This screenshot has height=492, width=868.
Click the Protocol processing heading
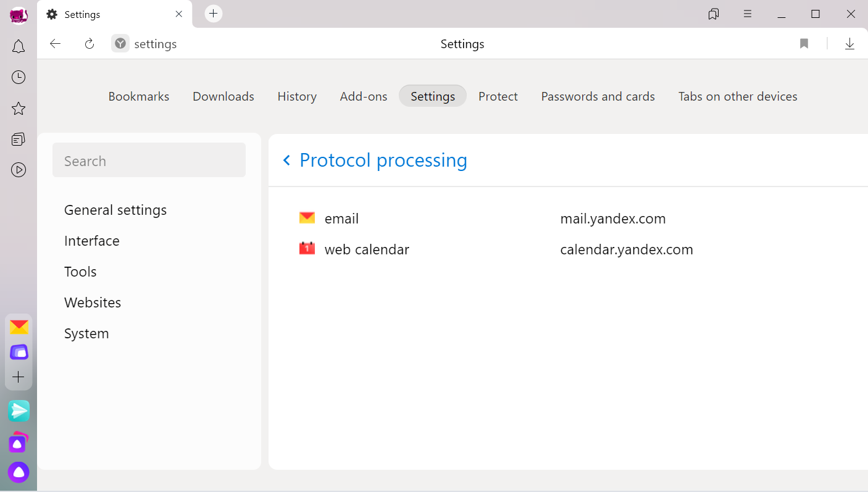point(383,160)
